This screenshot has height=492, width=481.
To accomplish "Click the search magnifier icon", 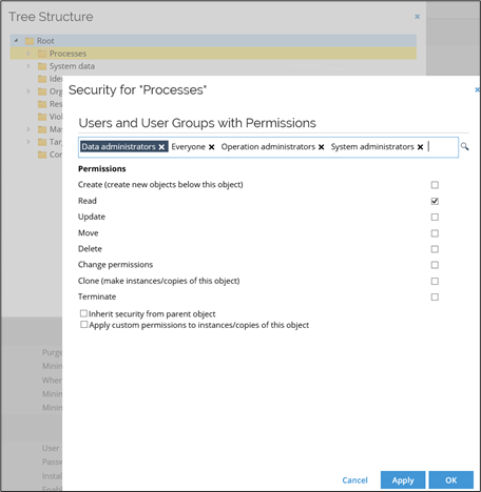I will 464,146.
